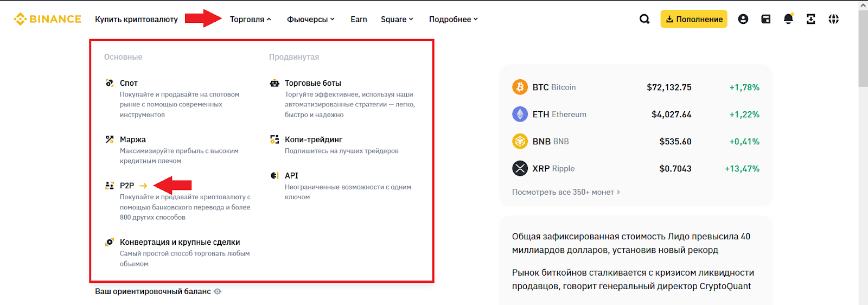The width and height of the screenshot is (868, 305).
Task: Click the +1,22% change value
Action: click(744, 114)
